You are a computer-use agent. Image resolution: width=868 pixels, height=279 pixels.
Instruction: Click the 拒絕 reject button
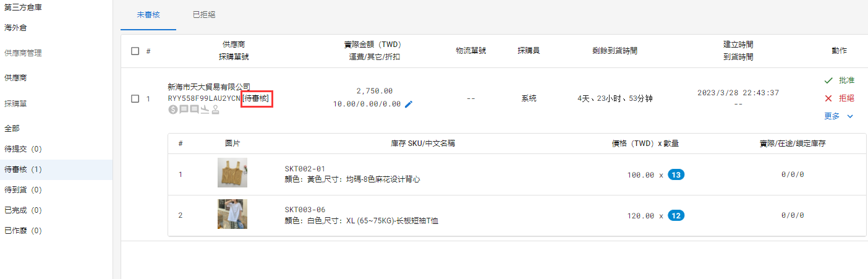(846, 98)
